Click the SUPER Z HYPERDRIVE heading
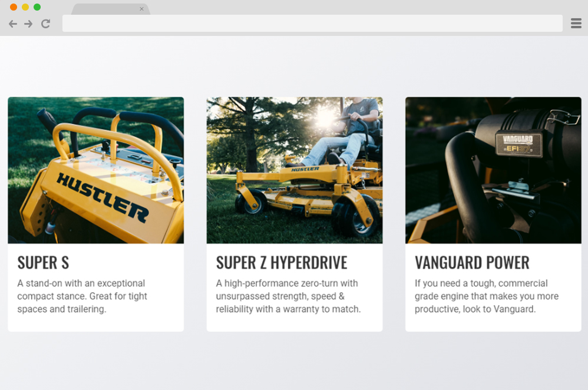The image size is (588, 390). [x=282, y=263]
